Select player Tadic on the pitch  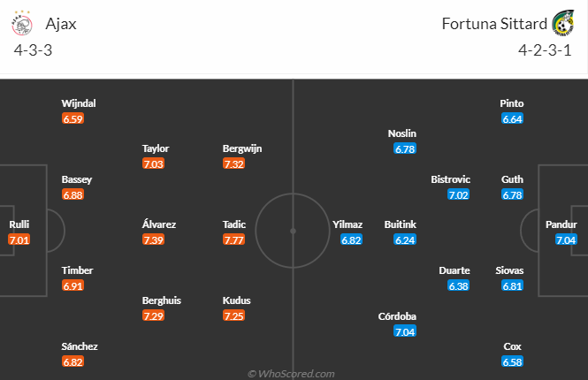(x=234, y=224)
